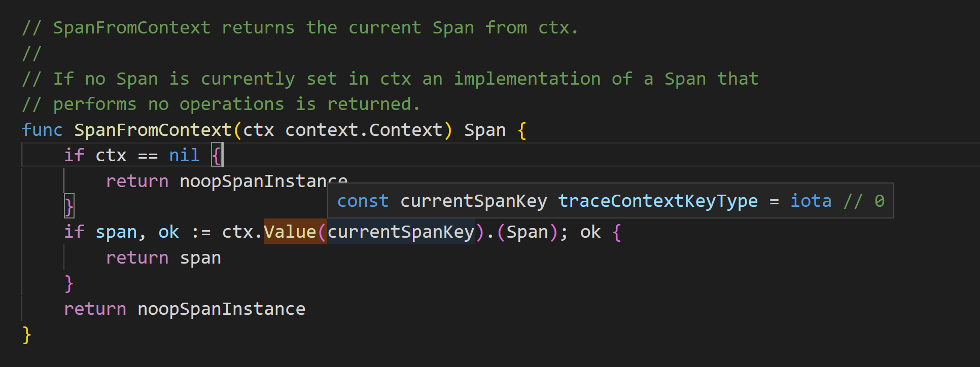Screen dimensions: 980x367
Task: Click the SpanFromContext function name
Action: pyautogui.click(x=153, y=130)
